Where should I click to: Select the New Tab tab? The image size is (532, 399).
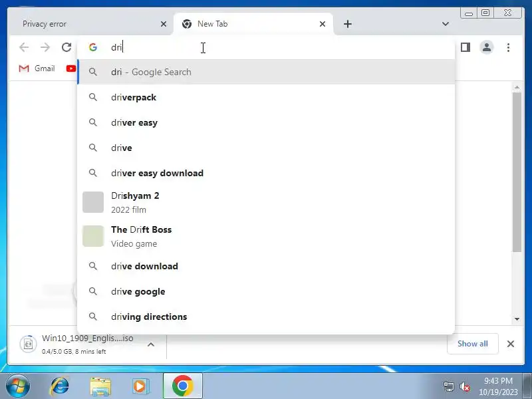(x=253, y=24)
